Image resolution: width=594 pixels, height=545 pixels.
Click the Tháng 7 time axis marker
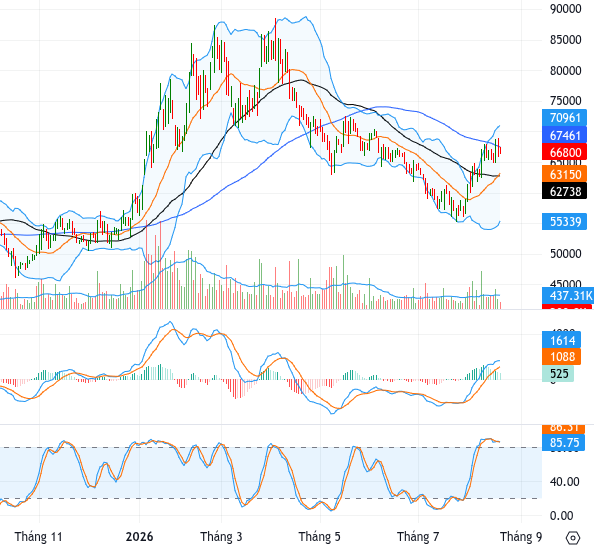click(418, 537)
